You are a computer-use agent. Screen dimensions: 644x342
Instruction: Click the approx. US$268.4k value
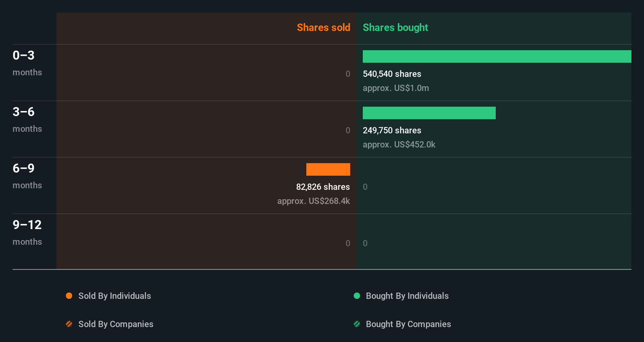pos(313,201)
